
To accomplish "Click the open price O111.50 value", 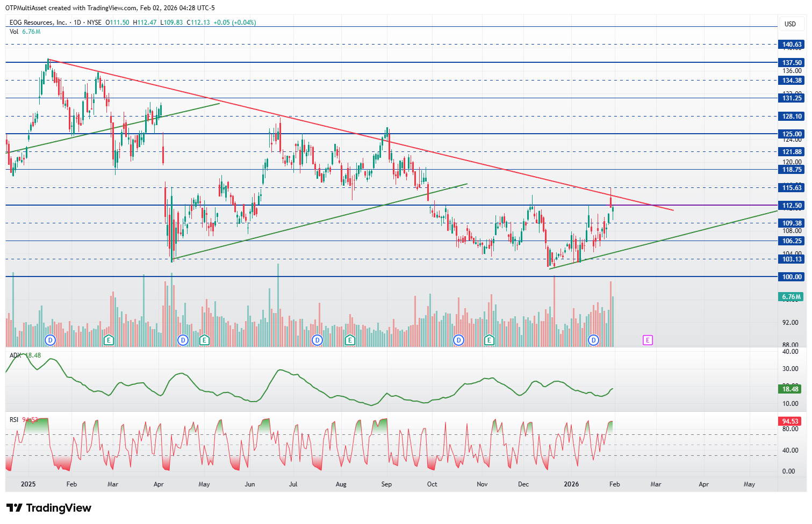I will pyautogui.click(x=118, y=23).
